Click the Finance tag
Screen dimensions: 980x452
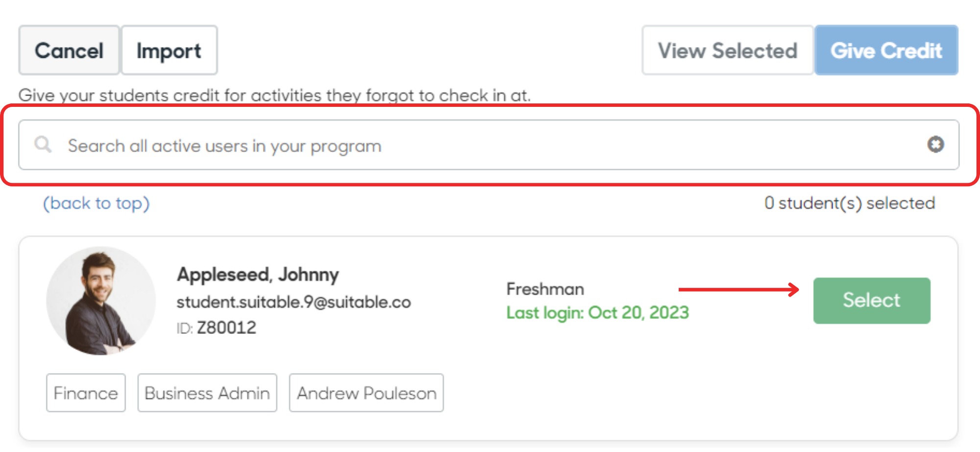coord(86,393)
